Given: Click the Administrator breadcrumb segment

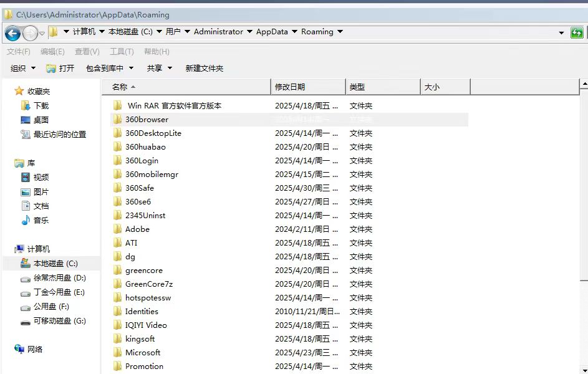Looking at the screenshot, I should [x=218, y=32].
